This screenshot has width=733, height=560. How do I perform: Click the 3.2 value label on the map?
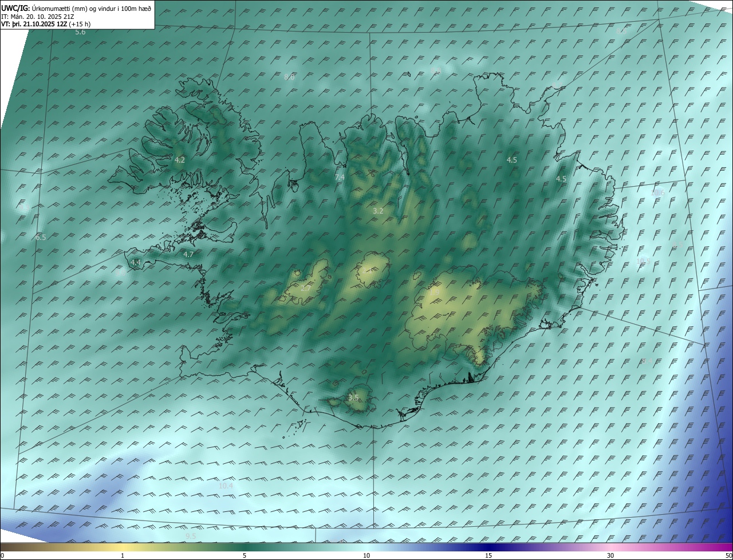click(x=378, y=211)
